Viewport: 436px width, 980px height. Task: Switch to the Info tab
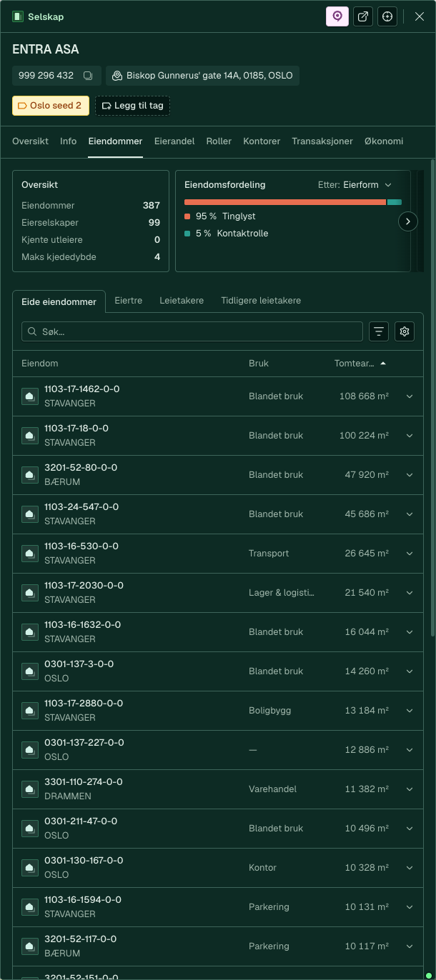(69, 141)
